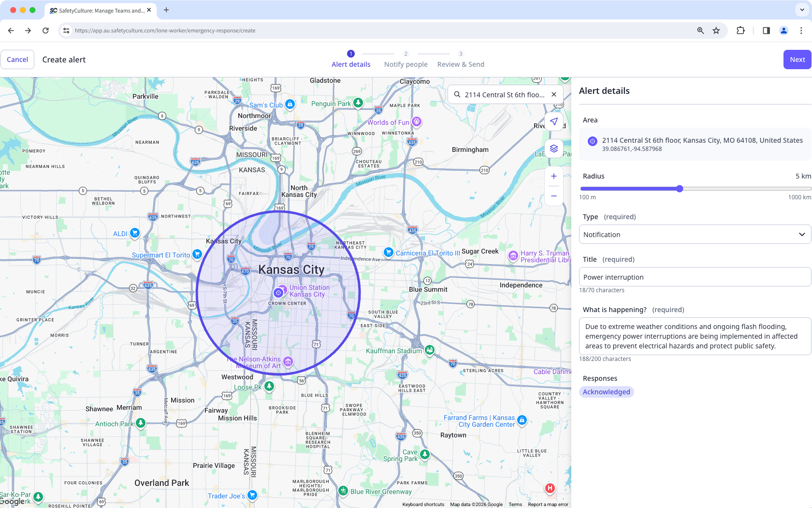Image resolution: width=812 pixels, height=508 pixels.
Task: Open the browser profile avatar
Action: click(784, 30)
